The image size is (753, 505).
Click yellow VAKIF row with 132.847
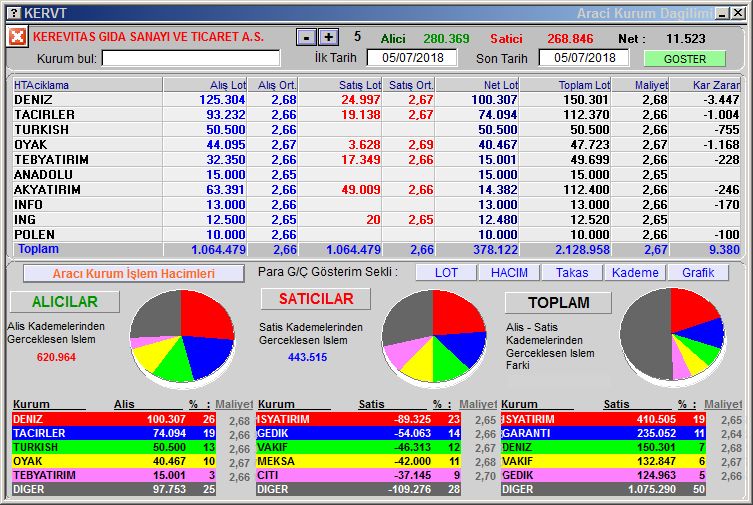tap(603, 461)
